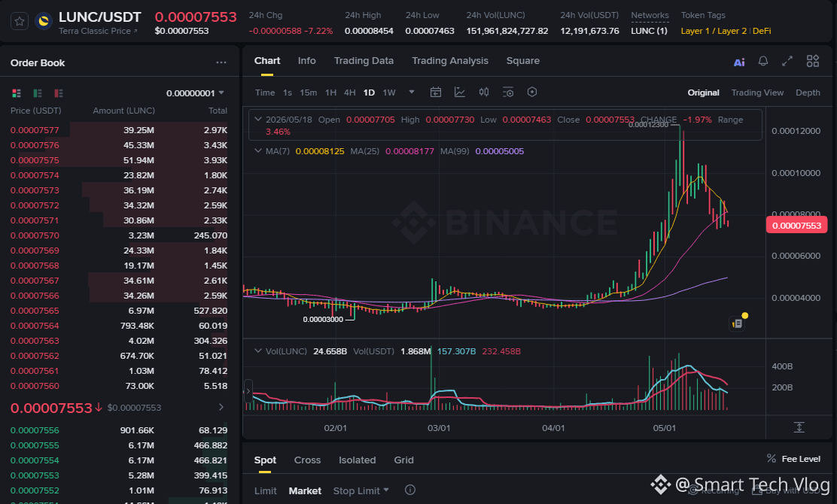Open the Trading Data tab
837x504 pixels.
tap(364, 61)
